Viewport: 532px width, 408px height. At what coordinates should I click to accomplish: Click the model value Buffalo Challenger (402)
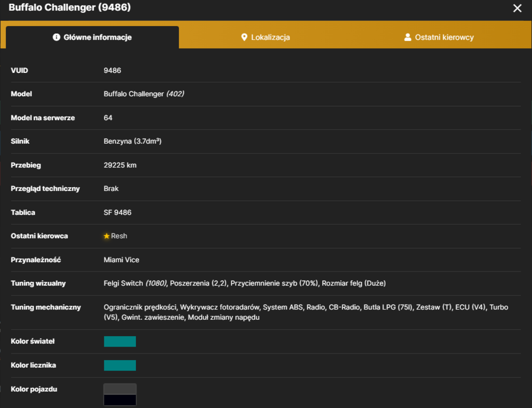(144, 94)
